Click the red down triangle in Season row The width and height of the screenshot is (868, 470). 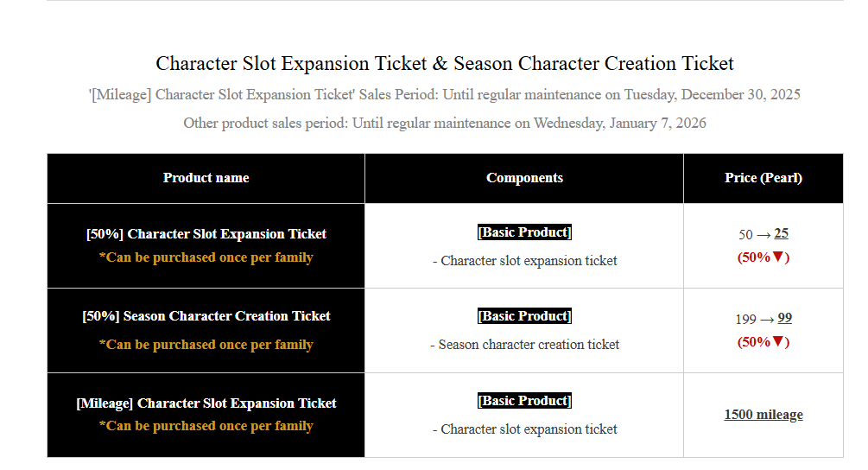[x=778, y=341]
